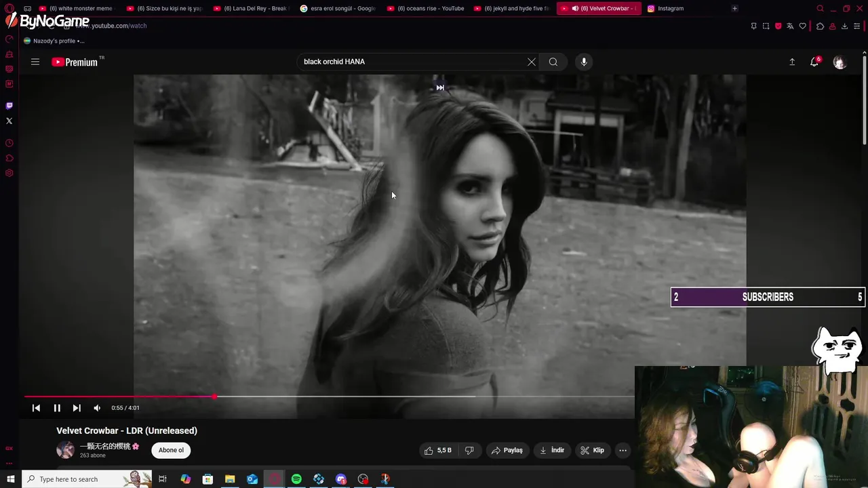
Task: Switch to jekyll and hyde five tab
Action: [x=512, y=9]
